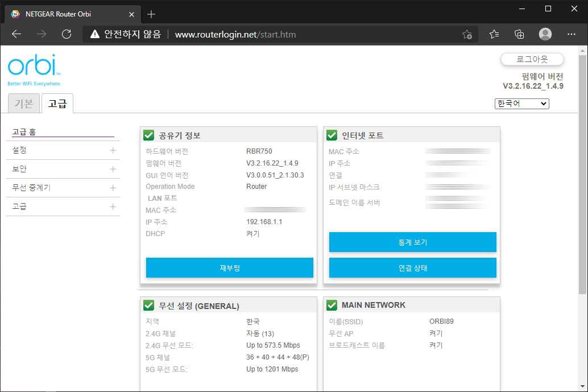Click the vertical page scrollbar
This screenshot has height=392, width=588.
tap(582, 175)
